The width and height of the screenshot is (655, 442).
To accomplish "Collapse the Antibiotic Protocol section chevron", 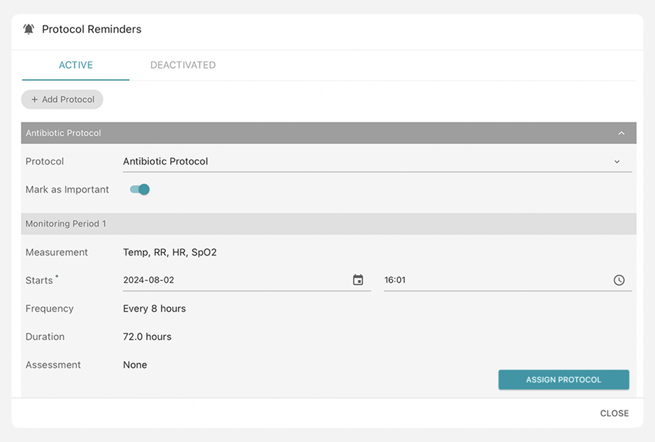I will pyautogui.click(x=621, y=133).
